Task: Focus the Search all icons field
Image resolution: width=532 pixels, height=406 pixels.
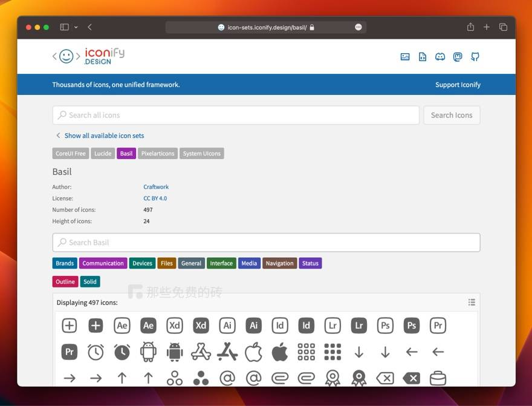Action: [x=236, y=115]
